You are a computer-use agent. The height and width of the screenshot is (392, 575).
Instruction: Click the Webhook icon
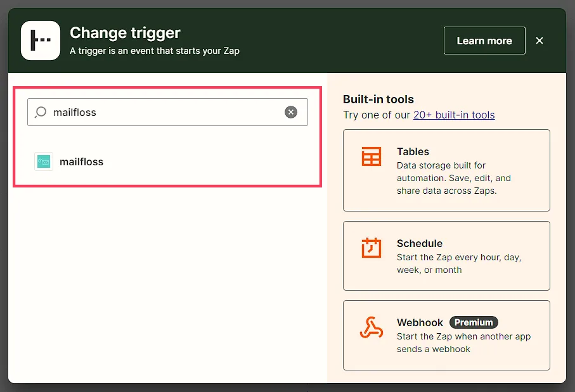pos(371,327)
